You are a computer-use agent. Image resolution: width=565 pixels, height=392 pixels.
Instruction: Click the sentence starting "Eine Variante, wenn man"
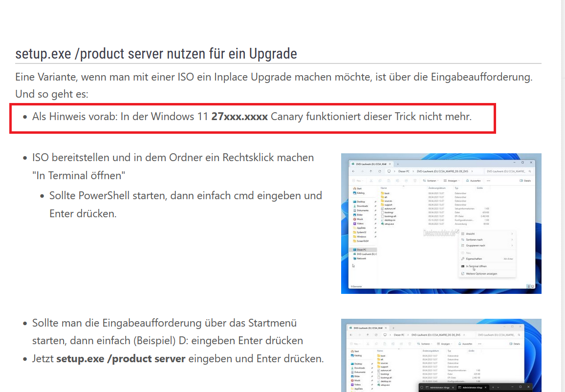274,77
